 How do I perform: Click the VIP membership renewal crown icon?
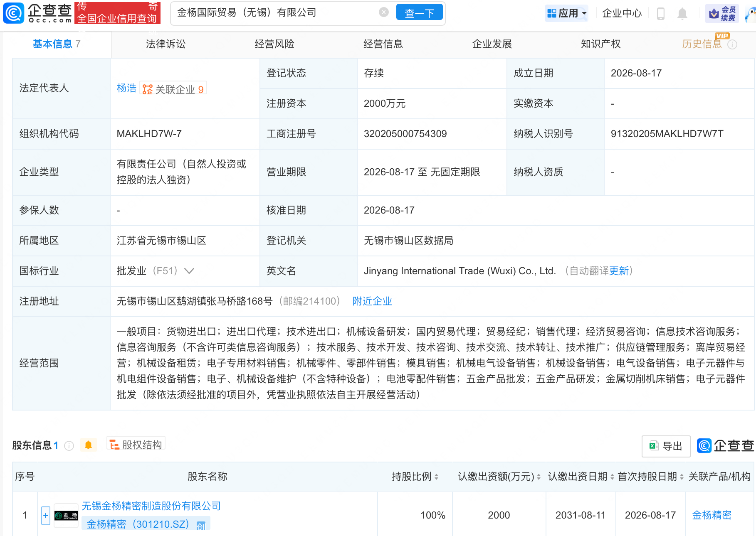pyautogui.click(x=722, y=14)
